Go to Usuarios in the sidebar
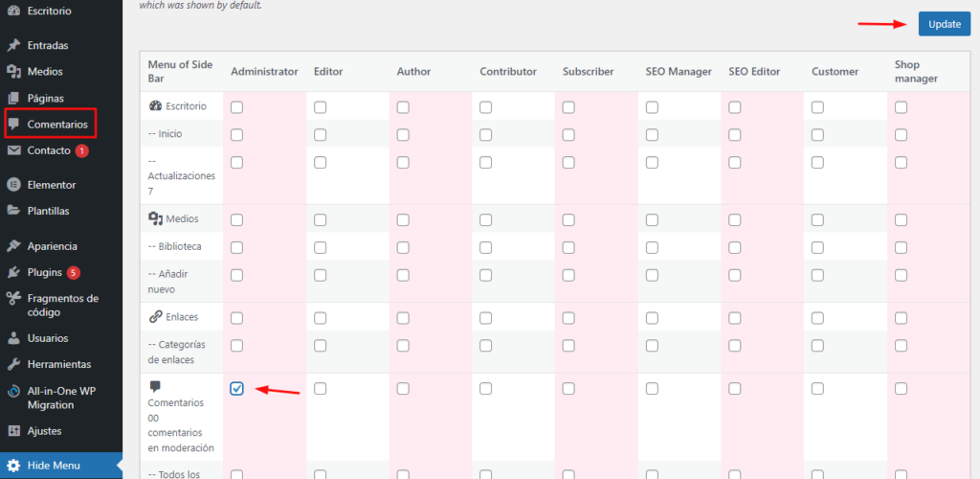Image resolution: width=980 pixels, height=479 pixels. (48, 338)
